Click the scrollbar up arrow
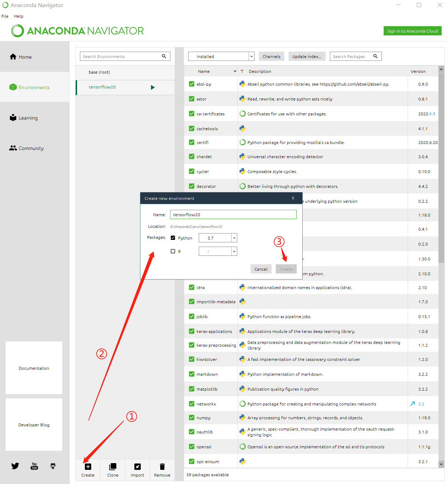The image size is (448, 484). [441, 69]
